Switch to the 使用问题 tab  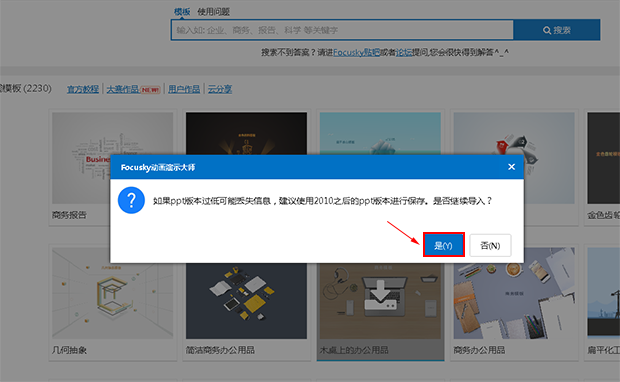214,12
